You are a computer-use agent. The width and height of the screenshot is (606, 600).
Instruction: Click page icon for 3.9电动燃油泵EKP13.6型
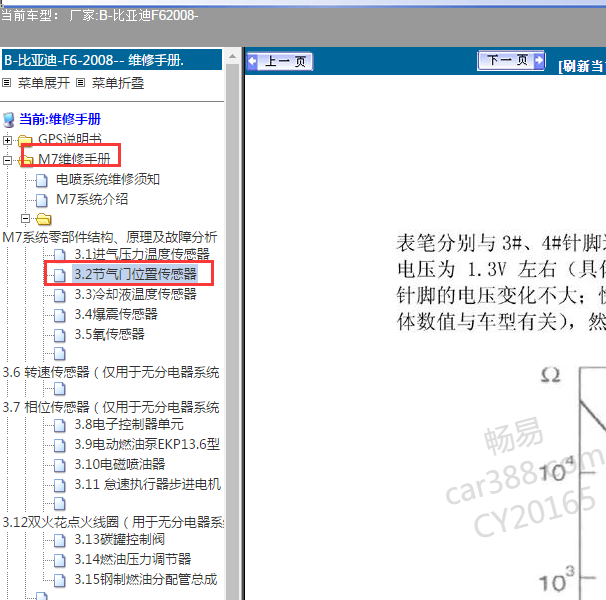click(x=60, y=446)
